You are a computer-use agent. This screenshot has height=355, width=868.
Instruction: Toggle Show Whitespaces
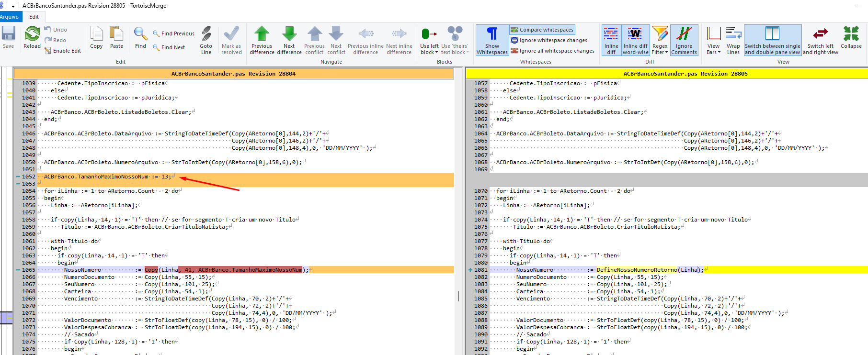click(x=492, y=40)
